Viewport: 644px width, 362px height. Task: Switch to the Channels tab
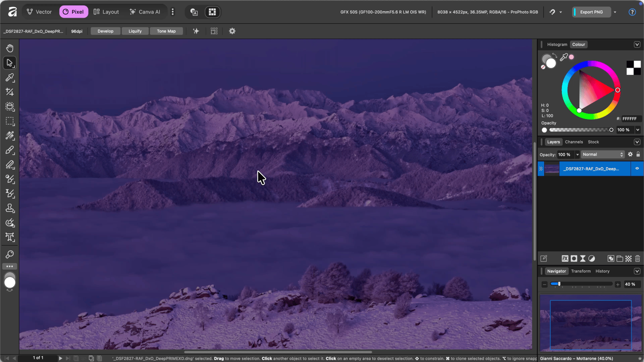[574, 142]
